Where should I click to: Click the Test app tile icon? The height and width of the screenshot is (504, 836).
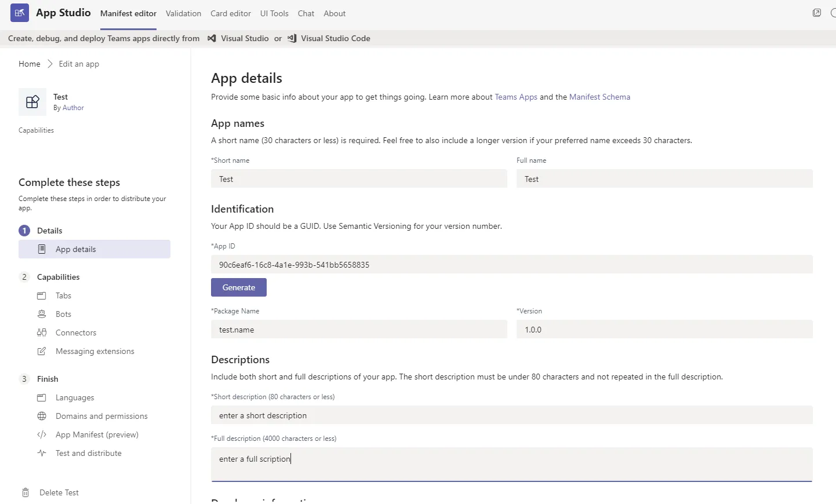(x=32, y=102)
